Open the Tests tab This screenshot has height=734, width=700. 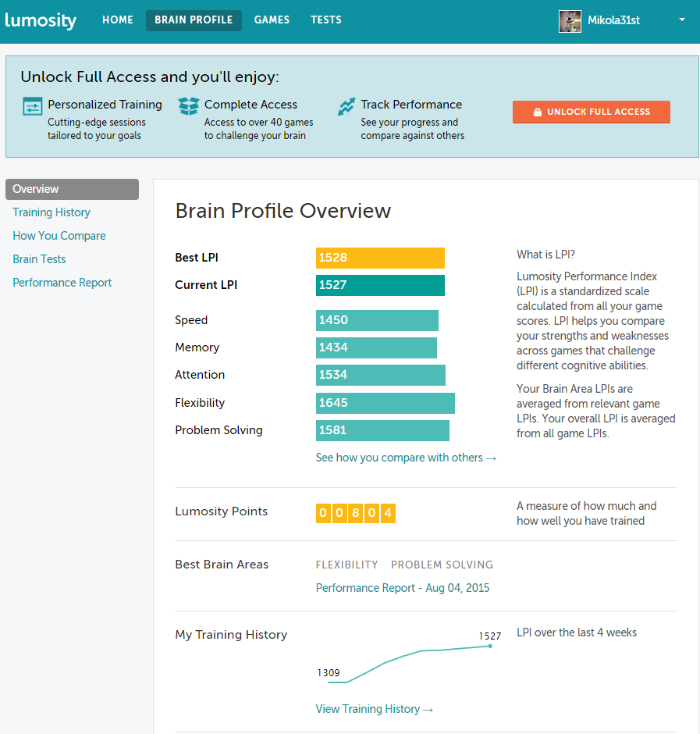click(326, 20)
